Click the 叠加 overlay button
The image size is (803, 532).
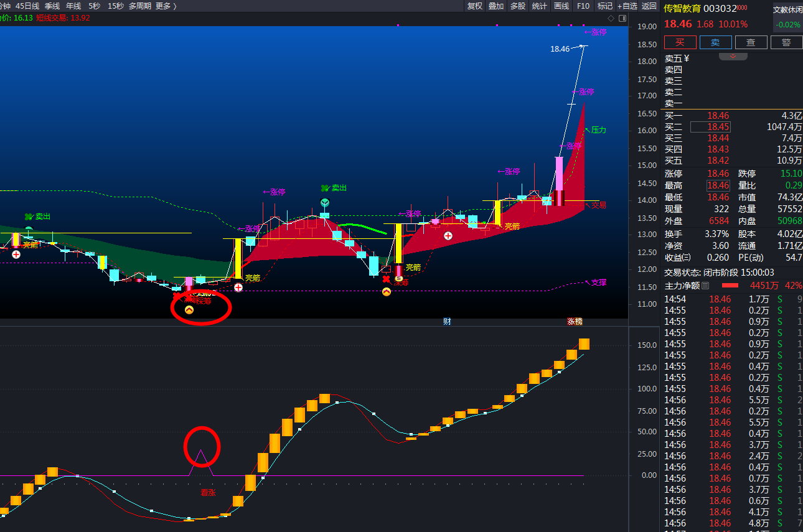click(496, 6)
